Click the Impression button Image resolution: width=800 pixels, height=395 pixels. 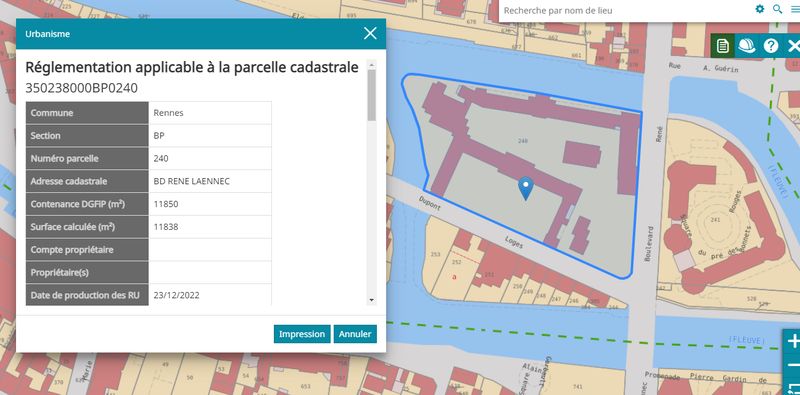pyautogui.click(x=302, y=334)
